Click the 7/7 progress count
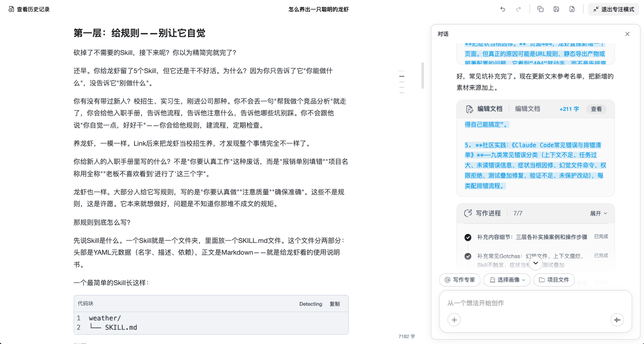 pyautogui.click(x=518, y=213)
